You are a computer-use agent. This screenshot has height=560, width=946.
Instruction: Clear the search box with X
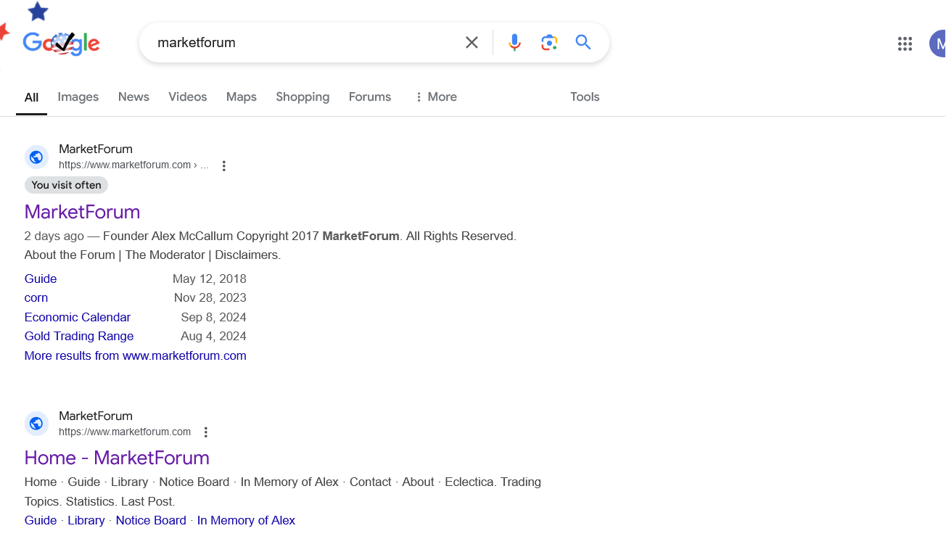pyautogui.click(x=472, y=43)
